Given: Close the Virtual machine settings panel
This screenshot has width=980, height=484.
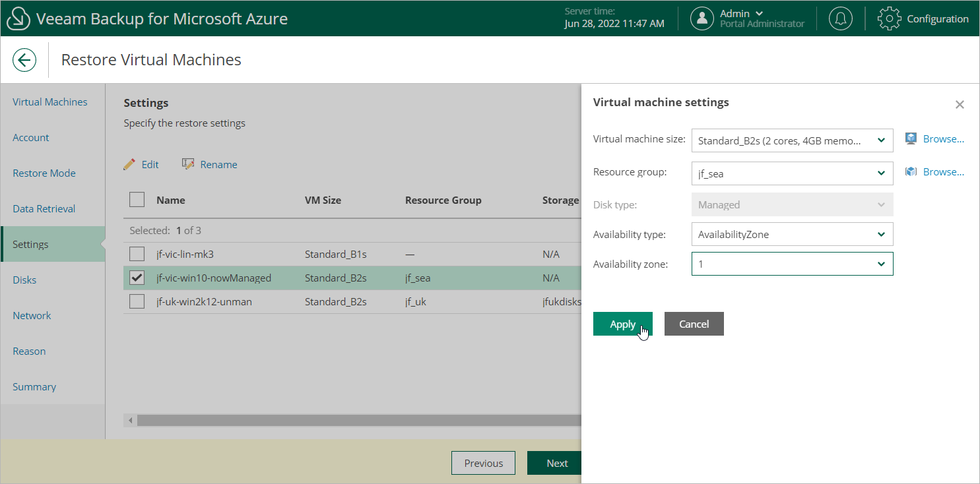Looking at the screenshot, I should [960, 105].
